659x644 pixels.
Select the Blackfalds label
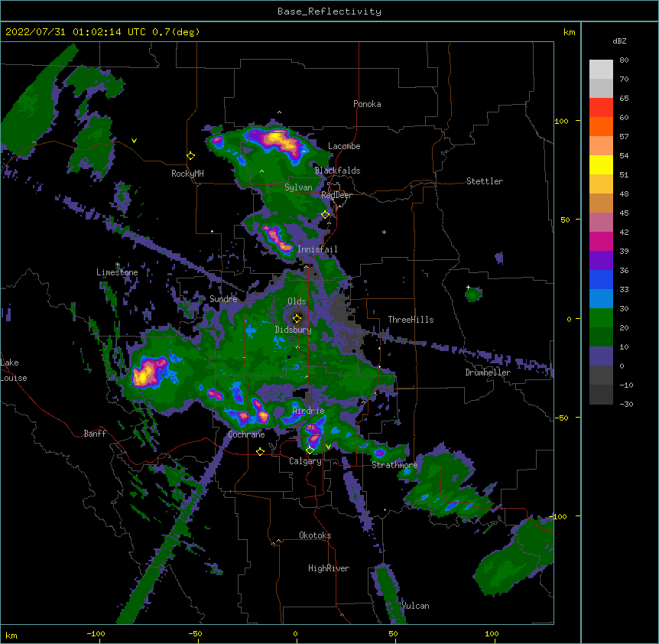tap(337, 171)
